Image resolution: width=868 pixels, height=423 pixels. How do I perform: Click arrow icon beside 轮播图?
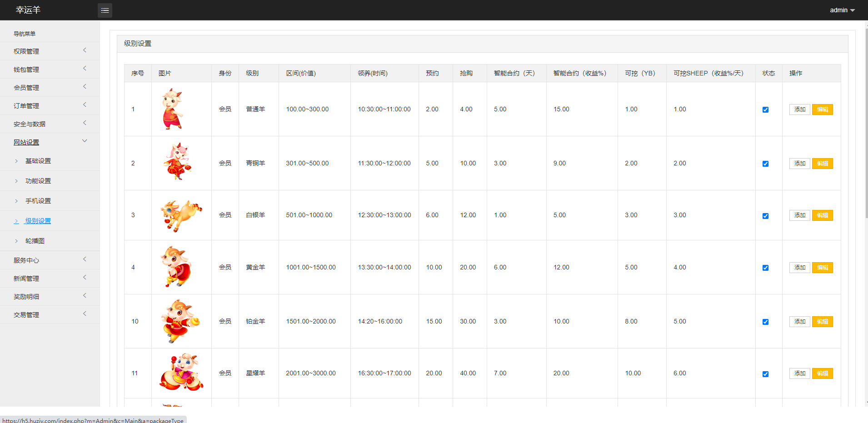coord(16,241)
